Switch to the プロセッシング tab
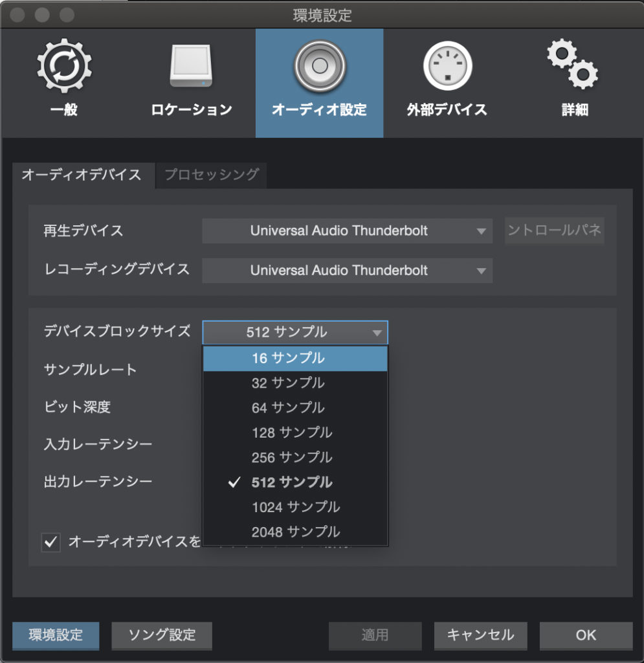Image resolution: width=644 pixels, height=663 pixels. coord(212,175)
